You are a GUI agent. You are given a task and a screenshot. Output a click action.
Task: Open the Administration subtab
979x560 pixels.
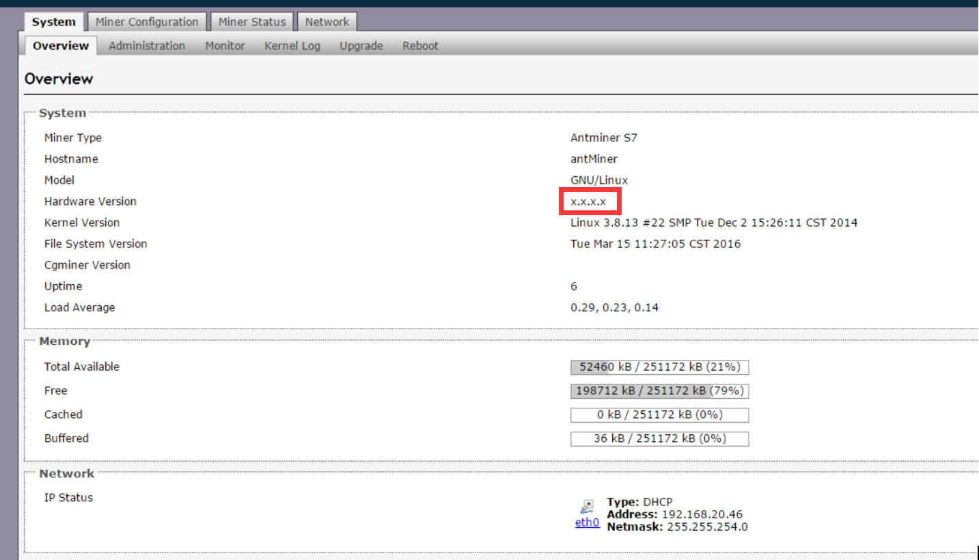tap(147, 46)
